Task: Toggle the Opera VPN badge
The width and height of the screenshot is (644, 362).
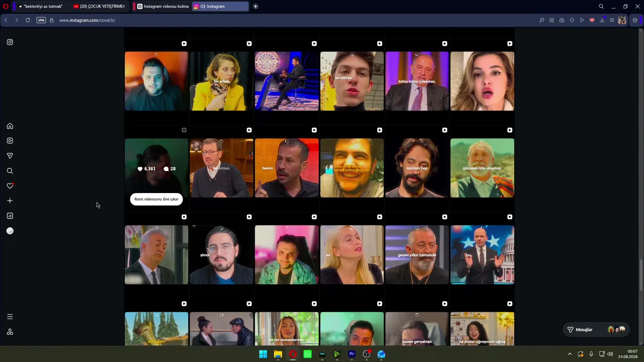Action: (x=41, y=20)
